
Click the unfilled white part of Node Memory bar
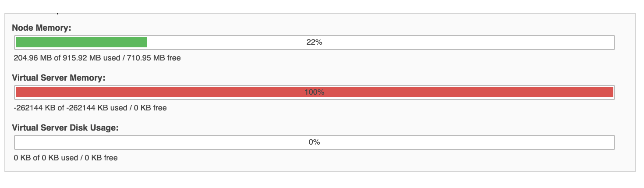pos(380,43)
